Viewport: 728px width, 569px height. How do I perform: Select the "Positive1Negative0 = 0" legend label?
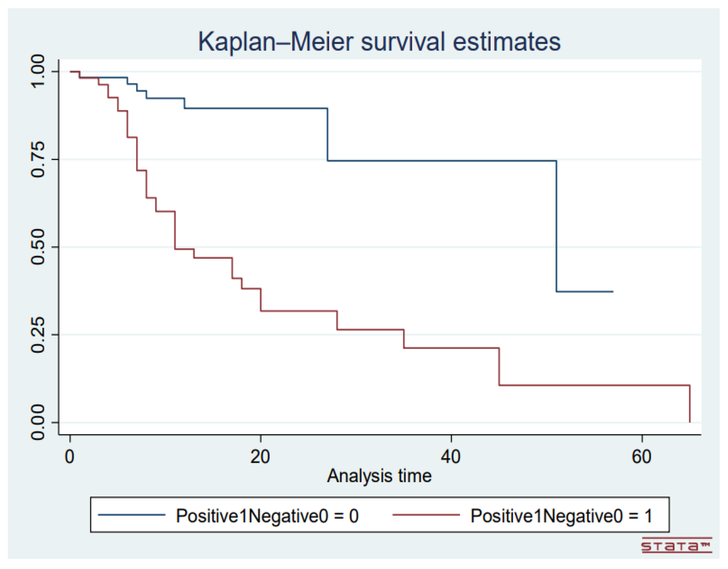[267, 516]
